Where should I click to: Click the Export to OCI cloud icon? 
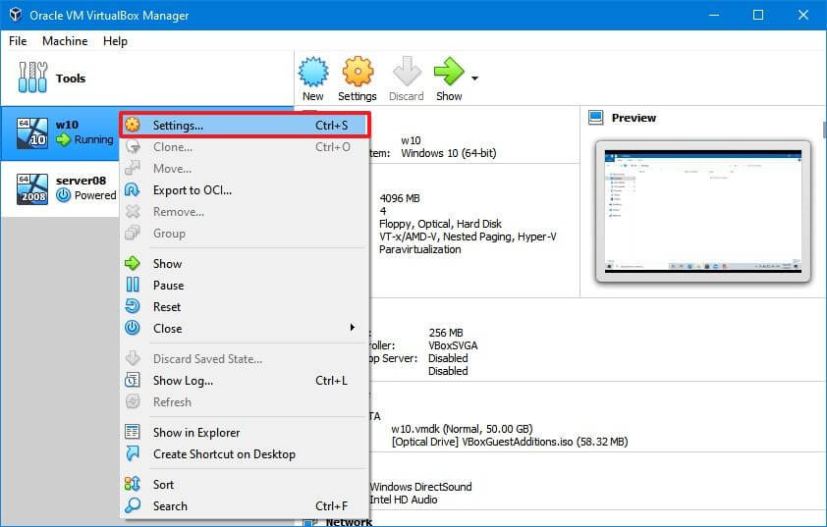tap(132, 190)
